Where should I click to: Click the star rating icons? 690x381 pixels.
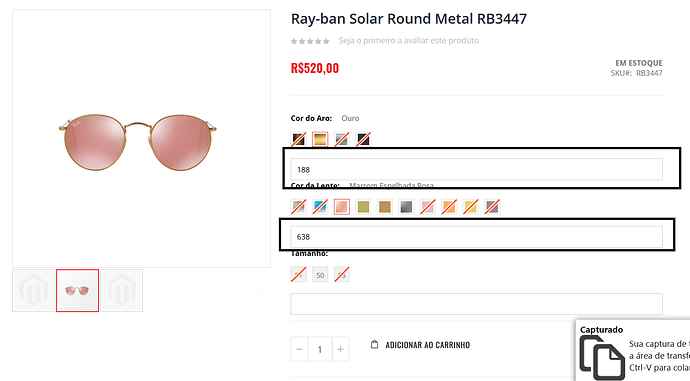(x=310, y=41)
